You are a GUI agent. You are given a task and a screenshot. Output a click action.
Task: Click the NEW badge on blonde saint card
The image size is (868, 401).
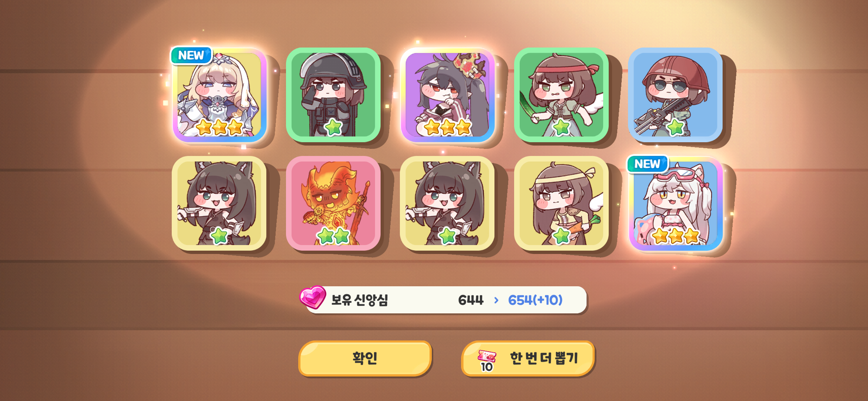[191, 55]
